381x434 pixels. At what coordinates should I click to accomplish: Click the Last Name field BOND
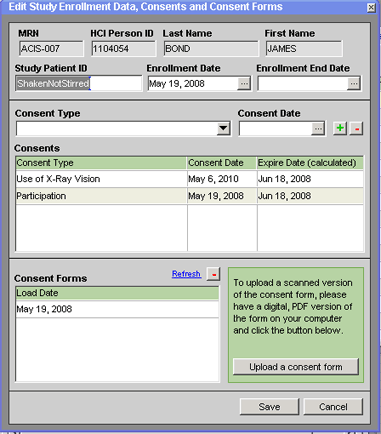pos(211,49)
